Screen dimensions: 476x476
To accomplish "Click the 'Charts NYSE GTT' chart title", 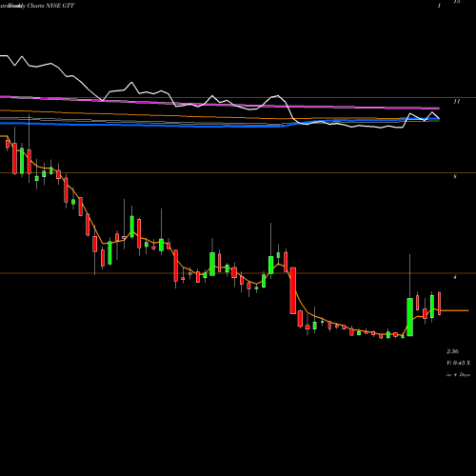I will [x=51, y=6].
